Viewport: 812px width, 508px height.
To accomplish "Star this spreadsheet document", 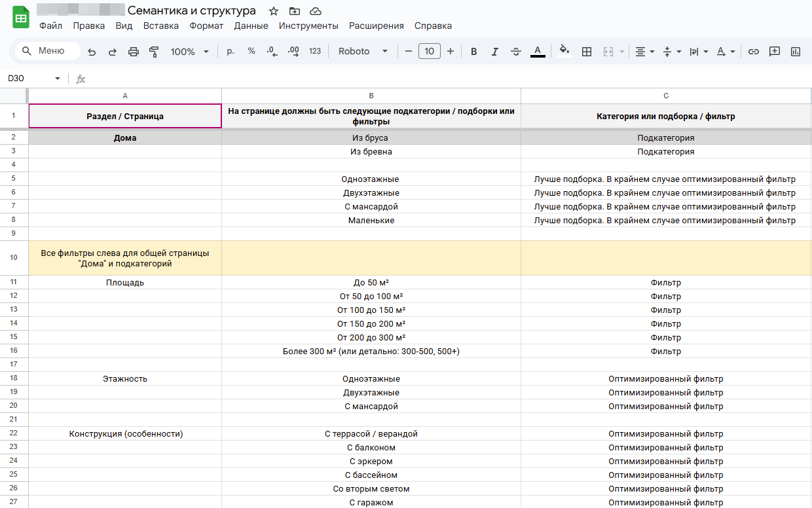I will click(274, 11).
